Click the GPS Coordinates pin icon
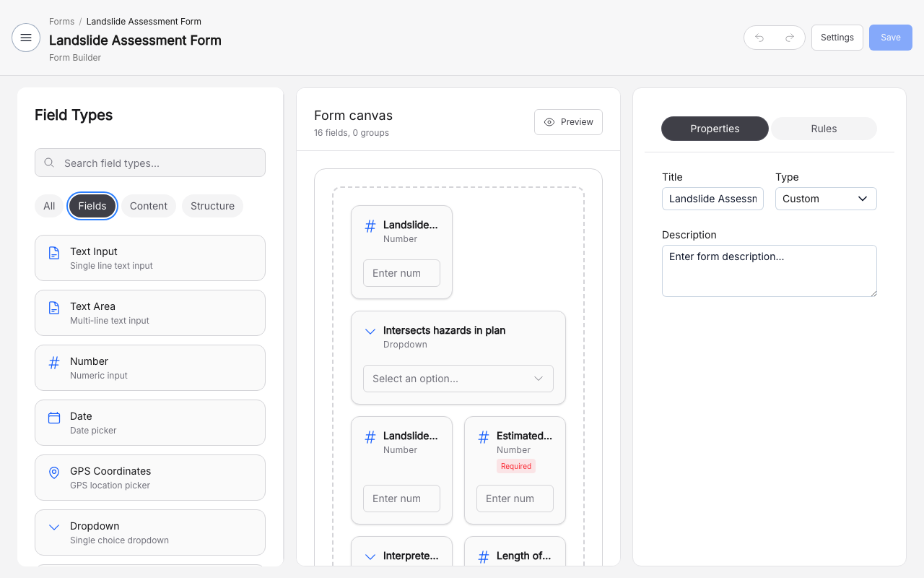Image resolution: width=924 pixels, height=578 pixels. click(x=54, y=473)
